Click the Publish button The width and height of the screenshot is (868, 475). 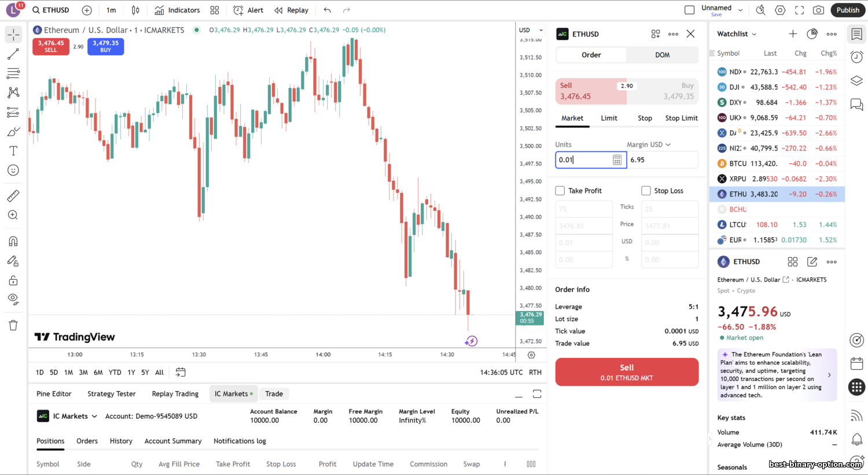tap(848, 10)
